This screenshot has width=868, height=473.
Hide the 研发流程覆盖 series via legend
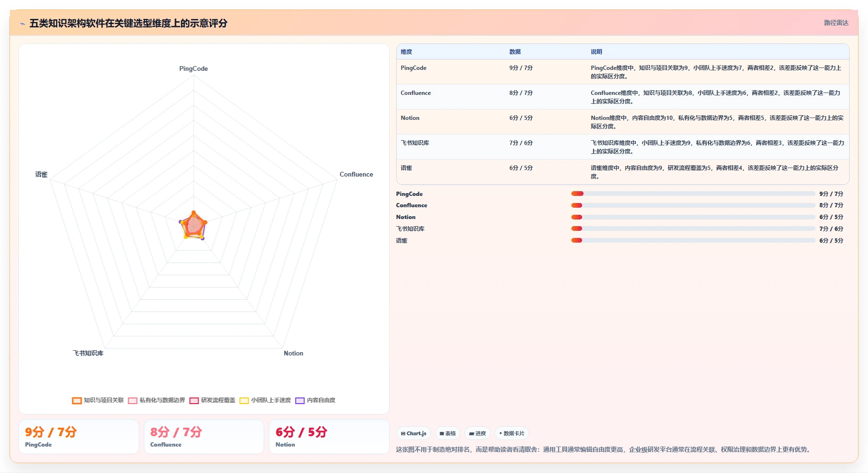pyautogui.click(x=212, y=400)
